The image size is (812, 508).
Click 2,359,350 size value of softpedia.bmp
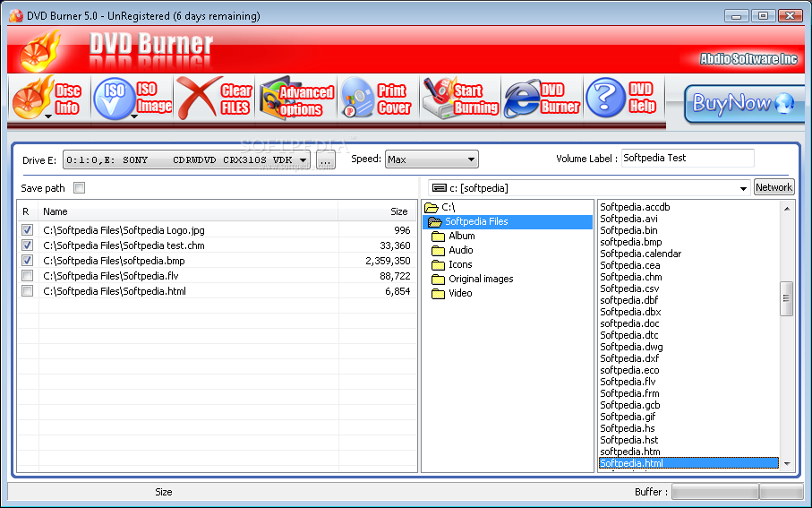pyautogui.click(x=388, y=261)
